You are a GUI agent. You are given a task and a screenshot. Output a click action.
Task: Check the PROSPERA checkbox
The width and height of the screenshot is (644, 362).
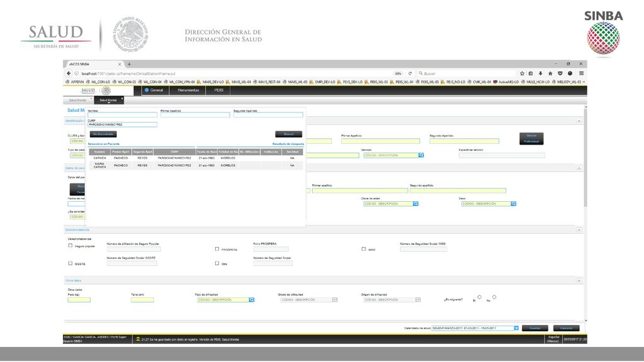point(217,249)
